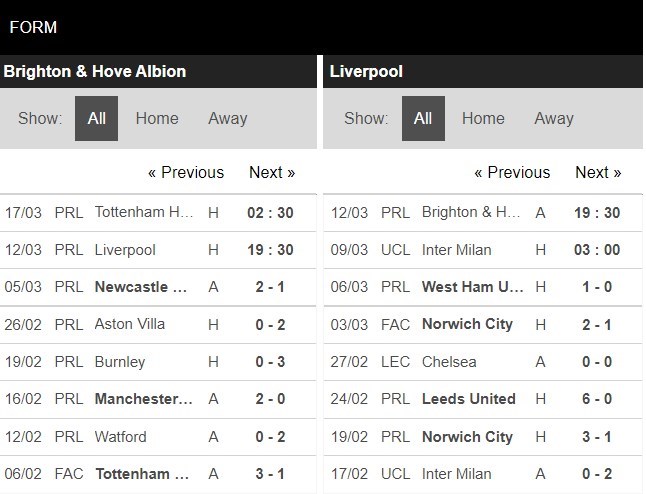Click the Brighton & Hove Albion team header

point(95,72)
